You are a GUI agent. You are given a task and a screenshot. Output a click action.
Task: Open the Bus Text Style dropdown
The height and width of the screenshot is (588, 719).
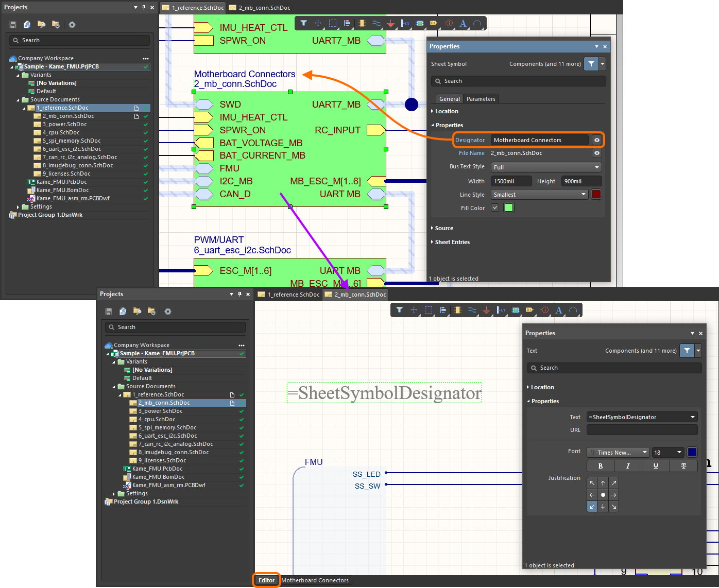546,167
